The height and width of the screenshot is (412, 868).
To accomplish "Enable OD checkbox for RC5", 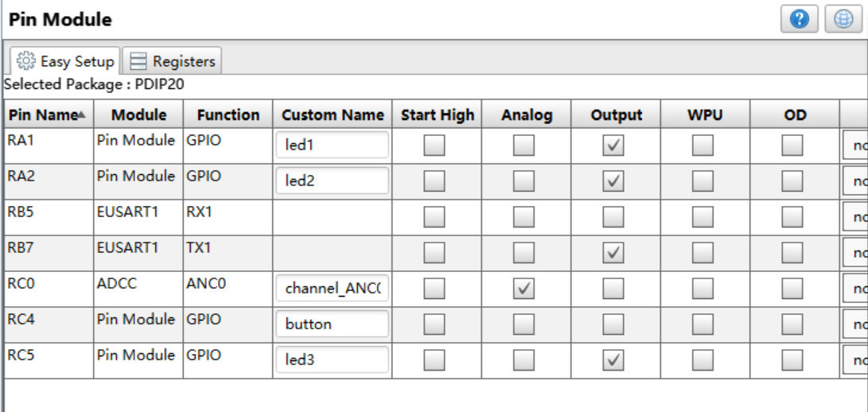I will (792, 360).
